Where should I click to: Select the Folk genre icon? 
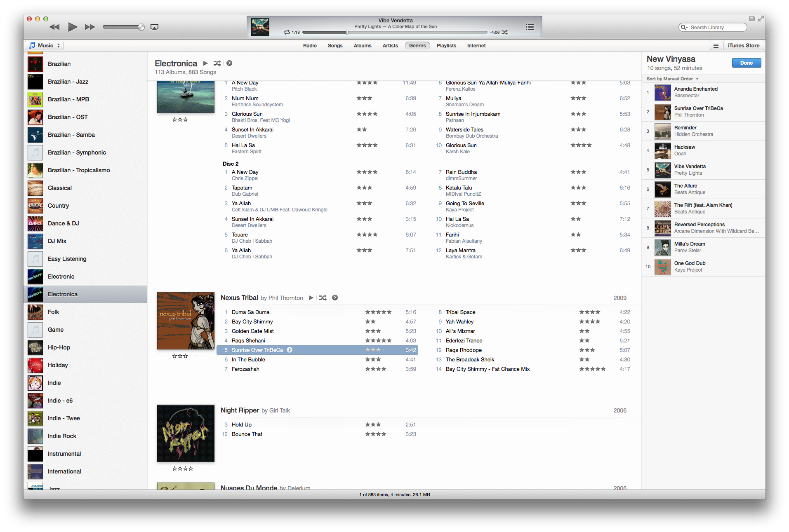35,312
